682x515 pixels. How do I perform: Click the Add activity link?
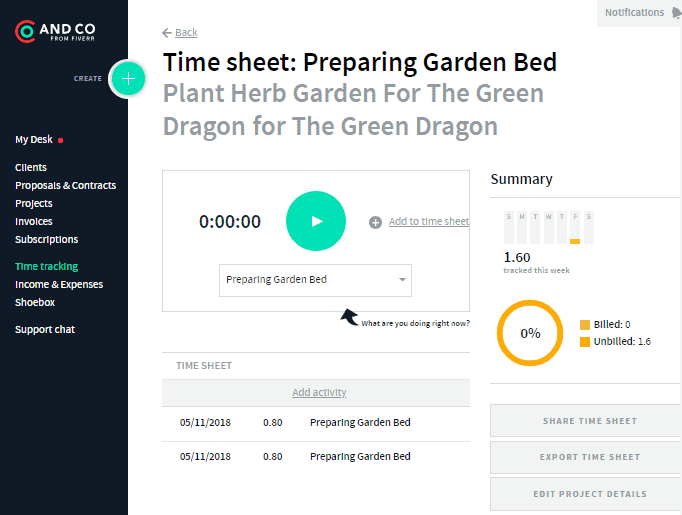pos(319,393)
